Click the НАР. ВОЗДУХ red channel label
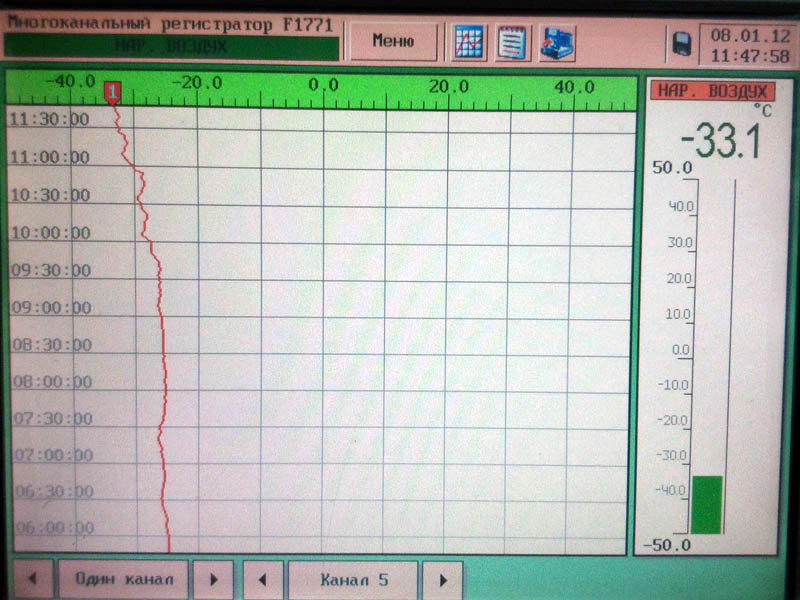This screenshot has height=600, width=800. pos(713,90)
